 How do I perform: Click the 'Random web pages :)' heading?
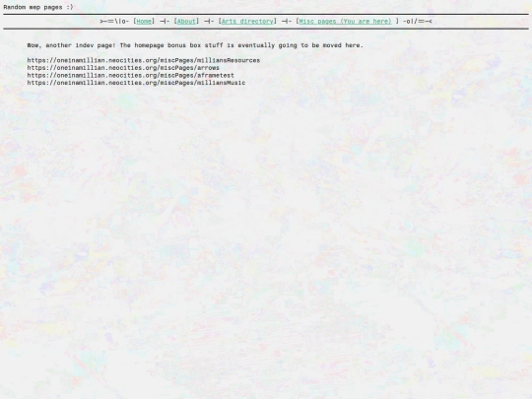(38, 7)
